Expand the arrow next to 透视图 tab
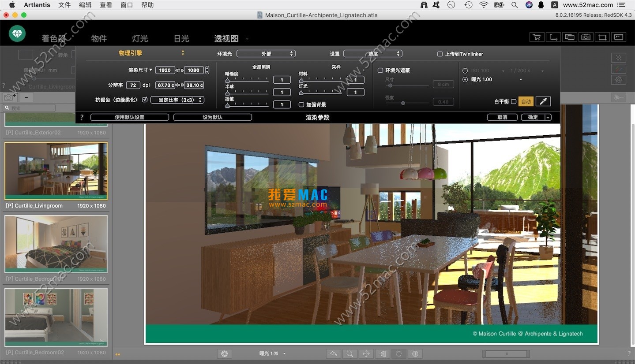 (x=247, y=39)
